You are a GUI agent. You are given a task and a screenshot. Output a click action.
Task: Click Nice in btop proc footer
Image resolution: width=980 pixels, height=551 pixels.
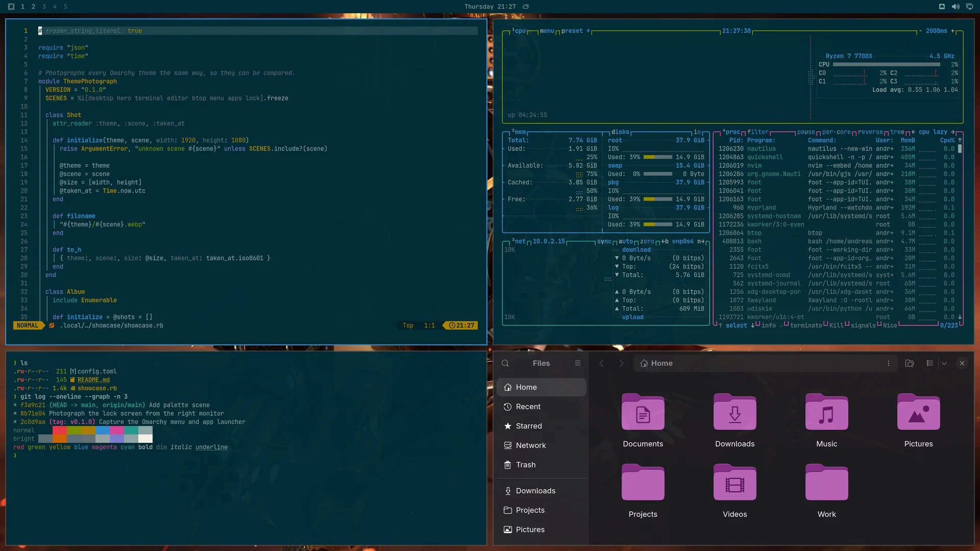pyautogui.click(x=890, y=325)
